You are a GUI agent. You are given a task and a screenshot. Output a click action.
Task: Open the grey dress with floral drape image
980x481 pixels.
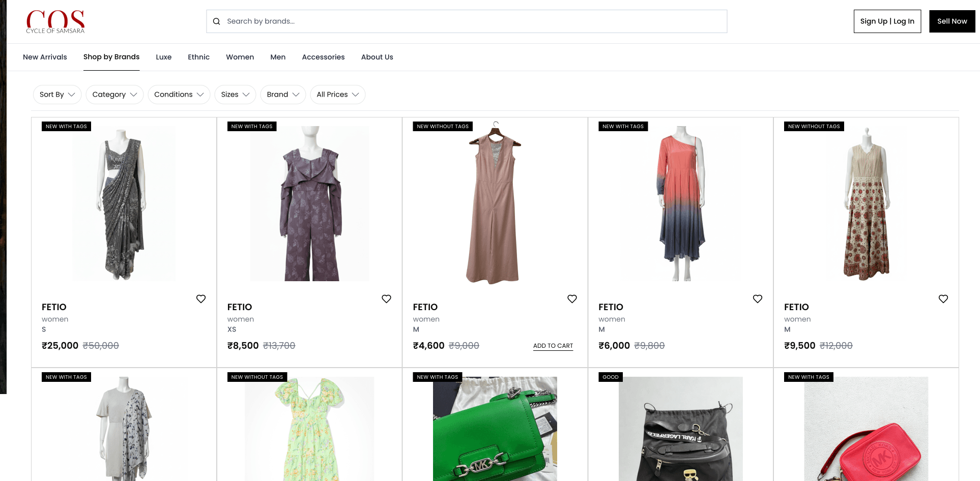124,429
